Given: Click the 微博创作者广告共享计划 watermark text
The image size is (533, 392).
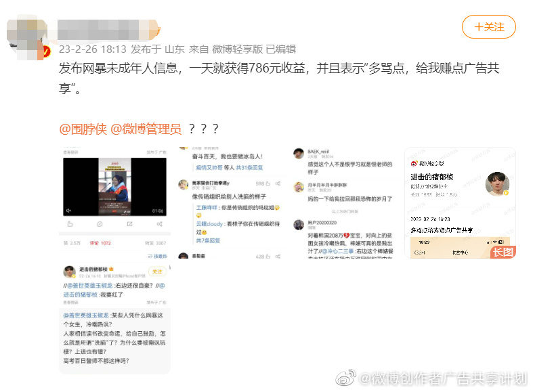Looking at the screenshot, I should [444, 378].
